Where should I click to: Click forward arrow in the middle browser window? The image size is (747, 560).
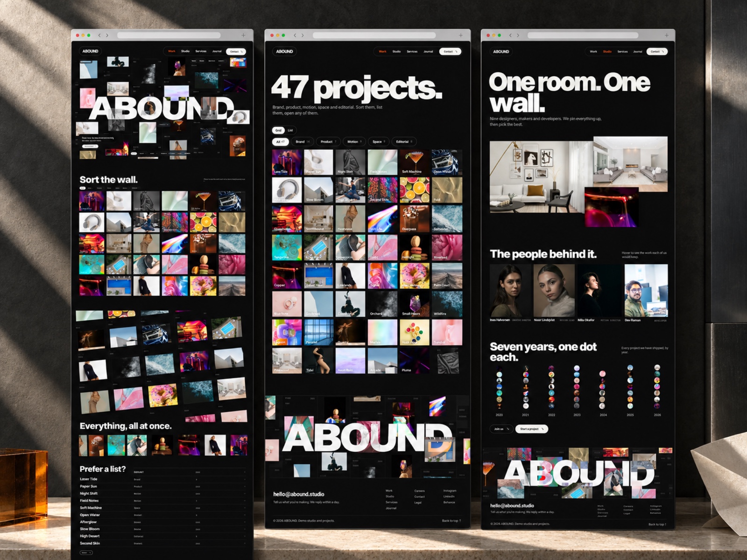[303, 35]
